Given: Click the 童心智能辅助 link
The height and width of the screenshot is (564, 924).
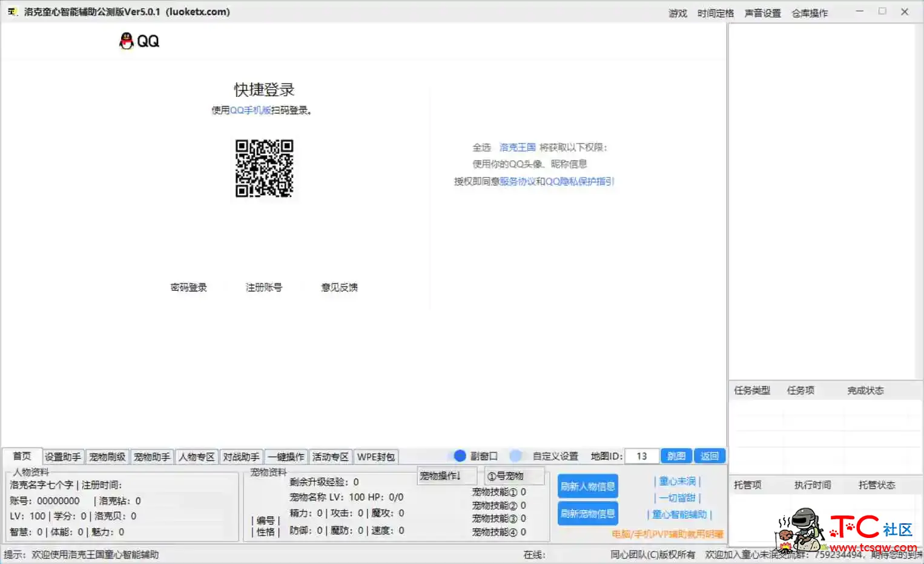Looking at the screenshot, I should tap(679, 514).
